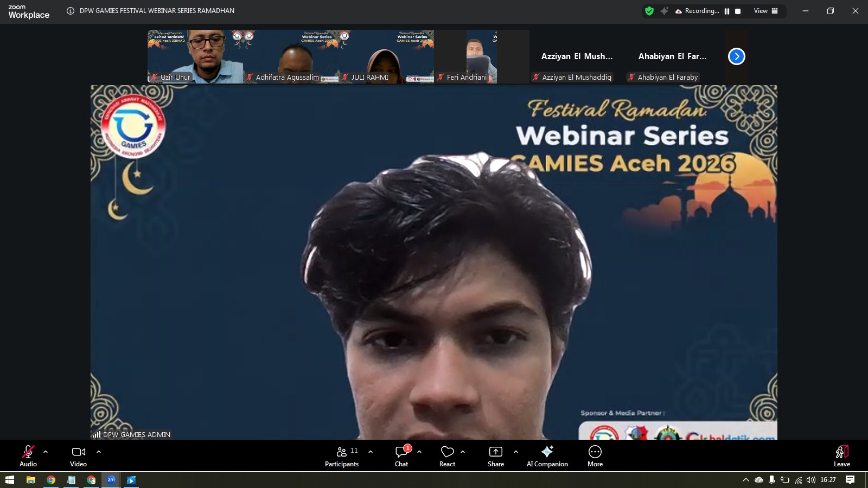Viewport: 868px width, 488px height.
Task: Expand the audio options arrow
Action: click(46, 451)
